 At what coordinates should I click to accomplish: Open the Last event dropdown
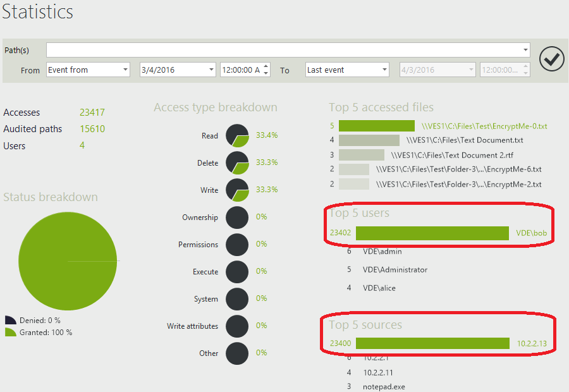[347, 70]
